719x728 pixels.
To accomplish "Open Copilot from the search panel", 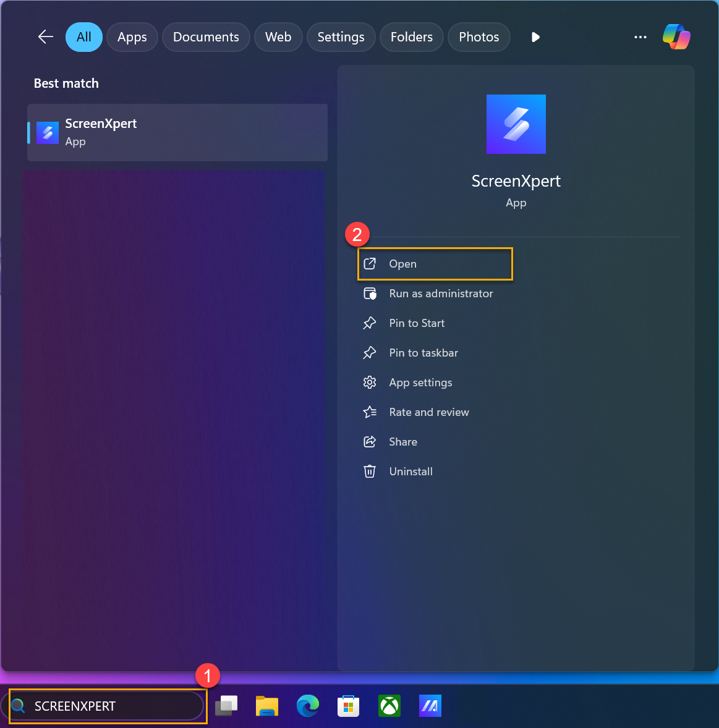I will (x=676, y=36).
